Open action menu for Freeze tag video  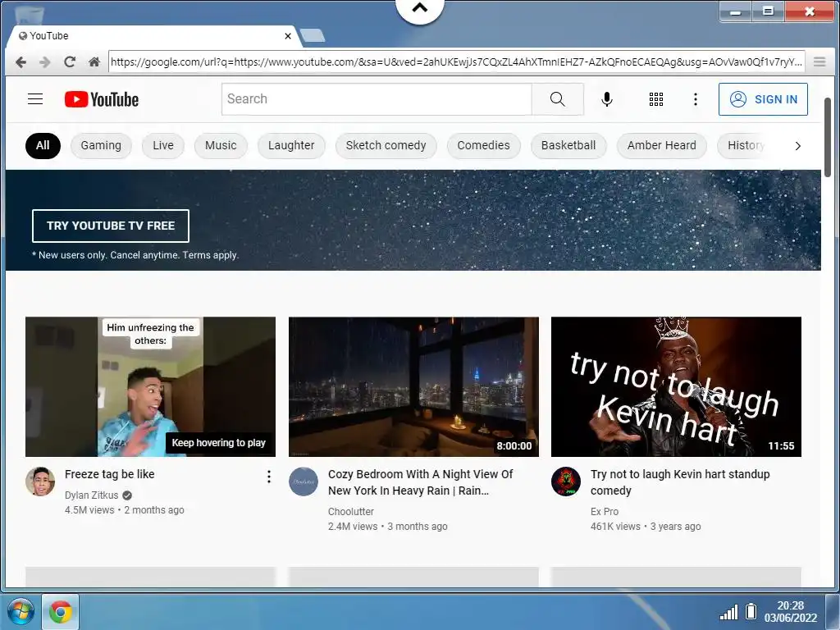(x=269, y=477)
